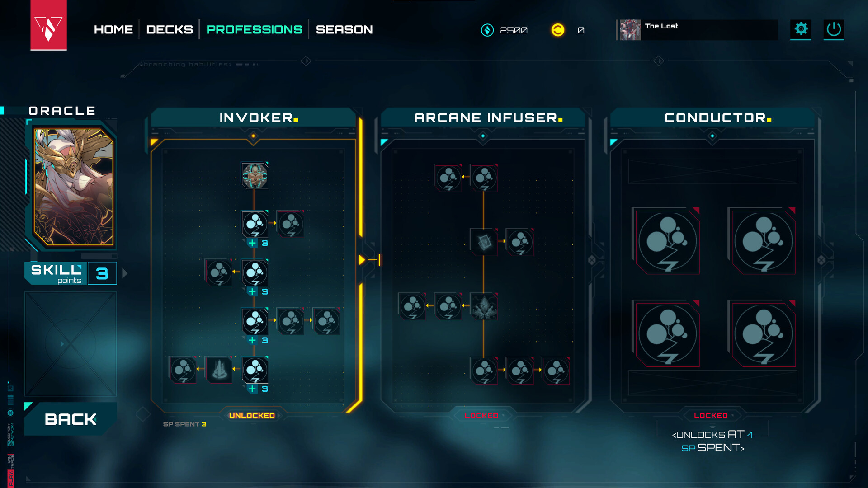
Task: Click the gold coin currency icon
Action: click(557, 30)
